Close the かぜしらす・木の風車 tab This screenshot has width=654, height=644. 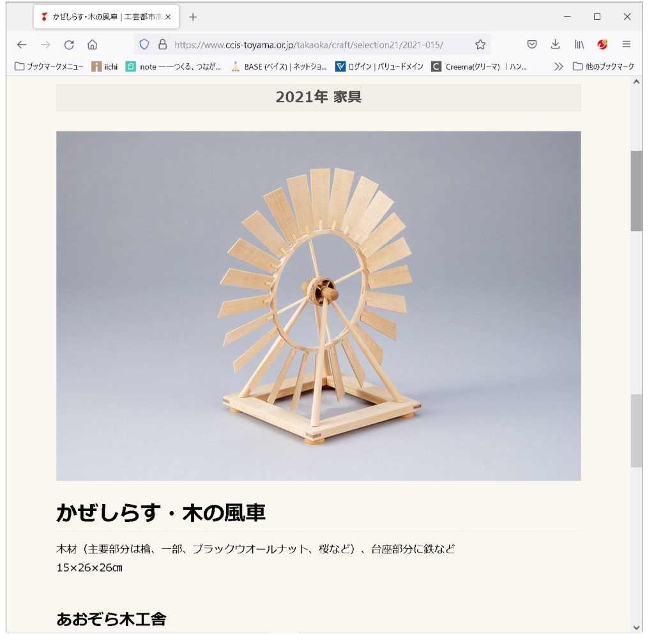[168, 17]
